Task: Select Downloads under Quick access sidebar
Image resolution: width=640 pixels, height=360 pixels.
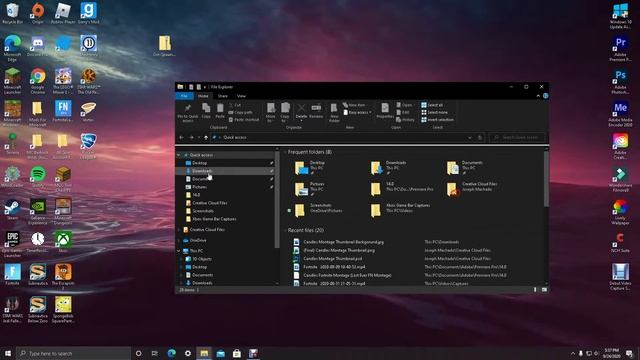Action: pyautogui.click(x=225, y=171)
